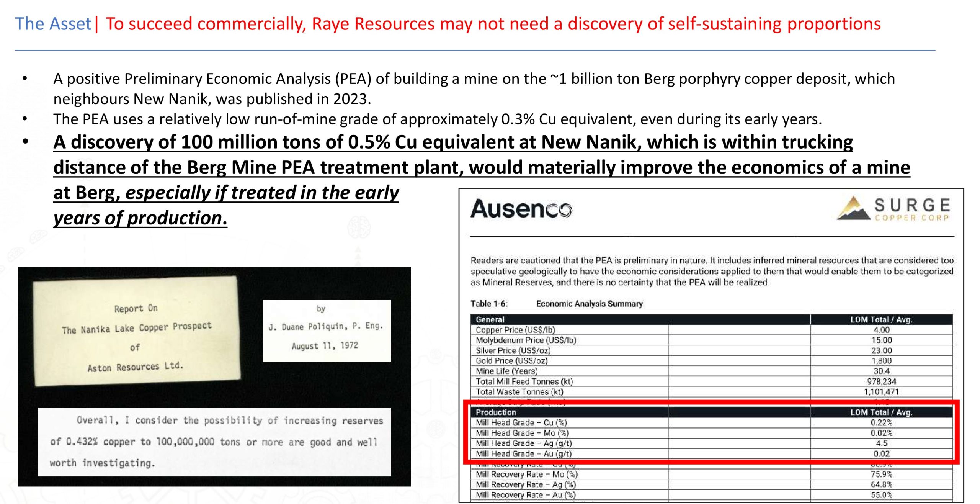Viewport: 980px width, 504px height.
Task: Click 'Molybdenum Price (US$/lb)' row label
Action: click(x=526, y=340)
